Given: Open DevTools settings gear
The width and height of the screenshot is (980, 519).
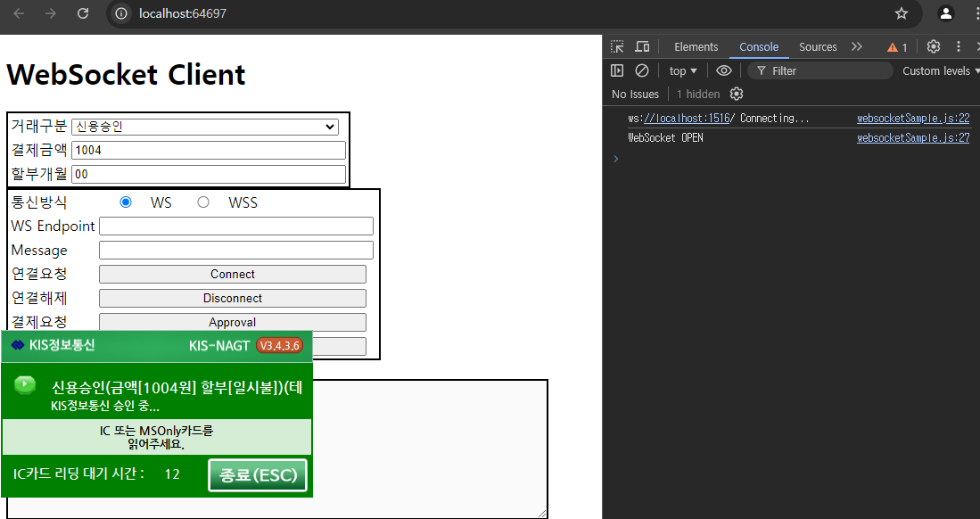Looking at the screenshot, I should [934, 47].
